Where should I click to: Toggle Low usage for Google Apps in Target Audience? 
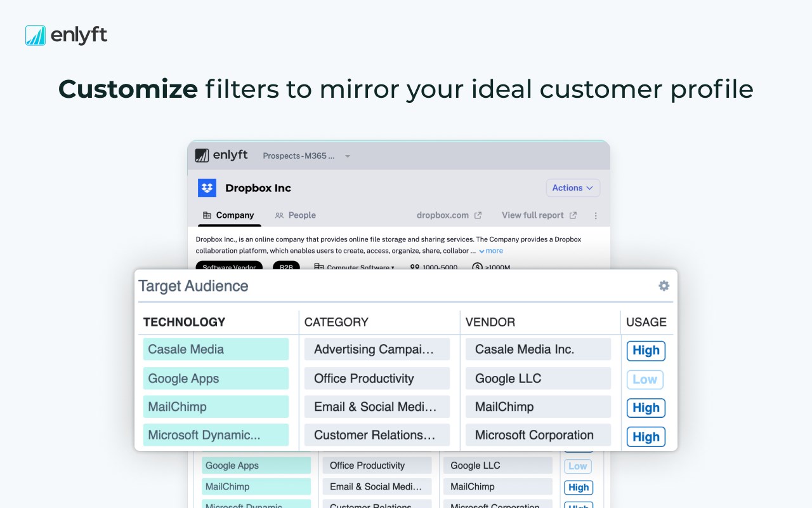coord(645,380)
